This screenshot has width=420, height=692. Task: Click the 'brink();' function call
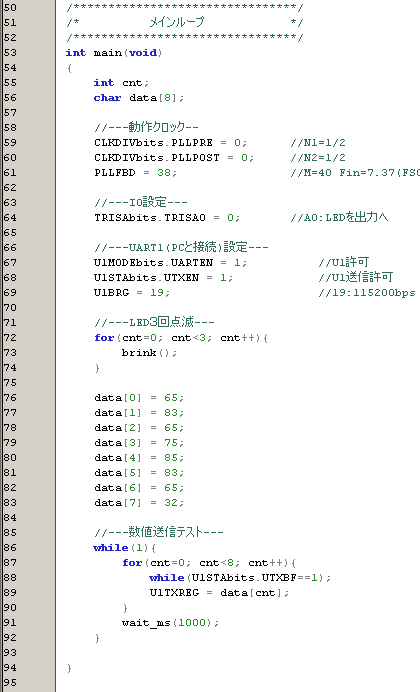click(x=149, y=353)
